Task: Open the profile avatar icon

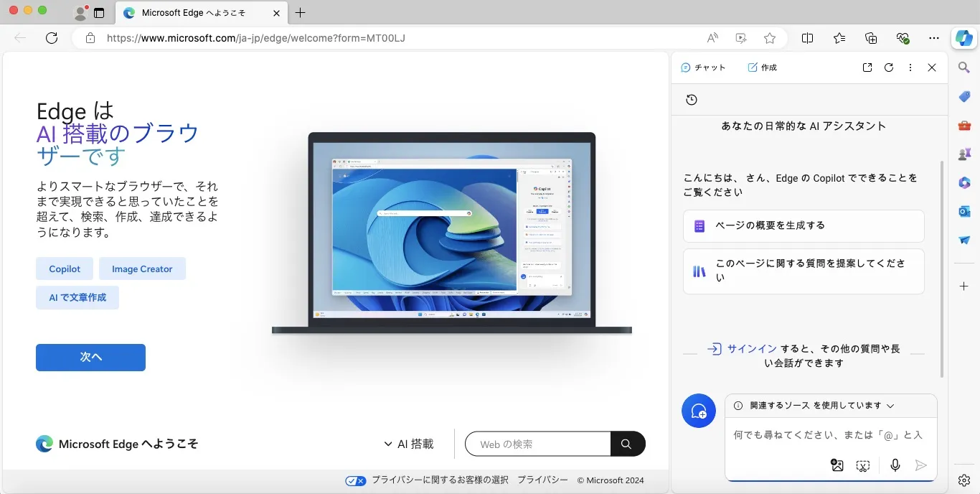Action: coord(80,13)
